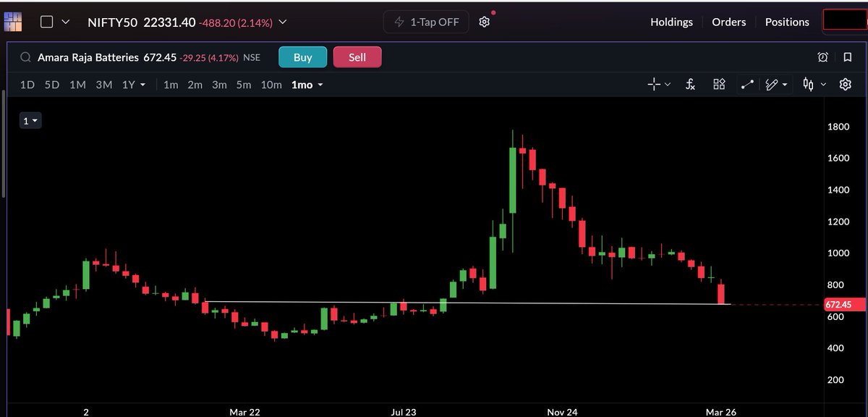Click the Mar 22 date axis label
This screenshot has width=868, height=417.
click(x=244, y=412)
